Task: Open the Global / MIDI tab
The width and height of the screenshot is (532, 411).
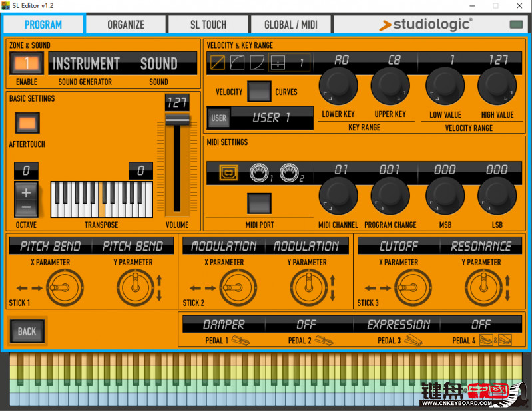Action: pos(291,25)
